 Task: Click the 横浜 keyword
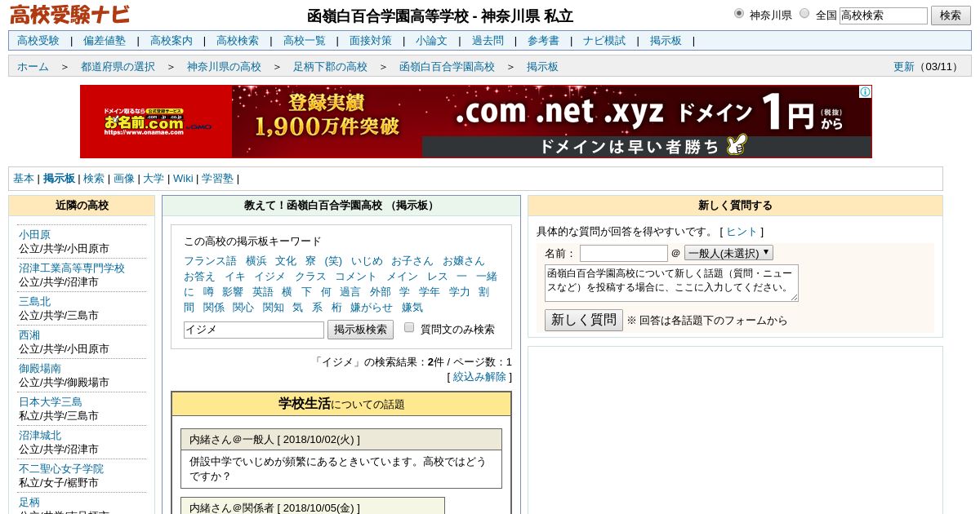(256, 261)
